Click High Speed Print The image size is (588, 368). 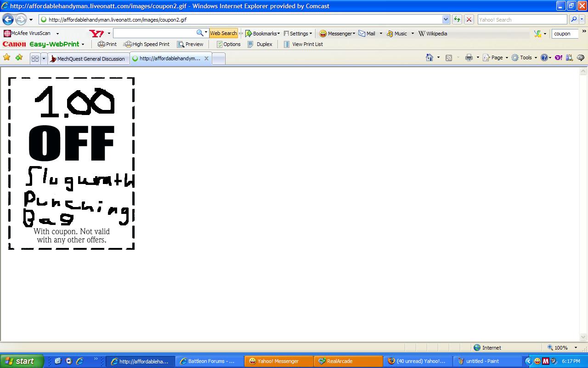[x=147, y=44]
